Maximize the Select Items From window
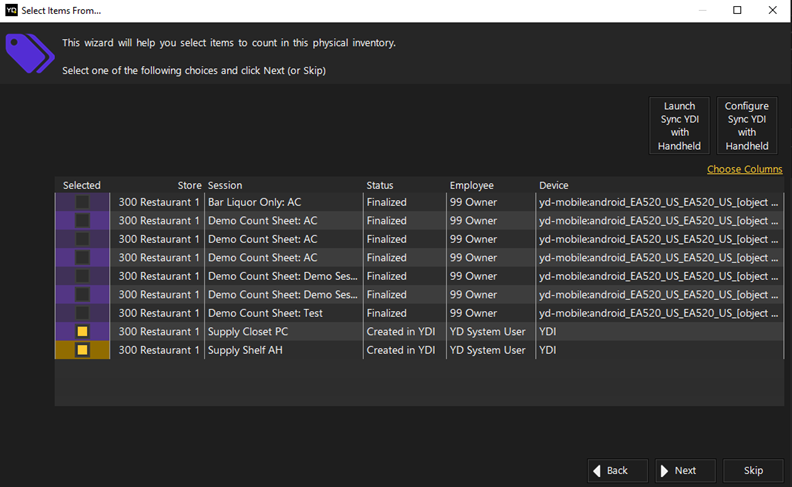 (737, 10)
